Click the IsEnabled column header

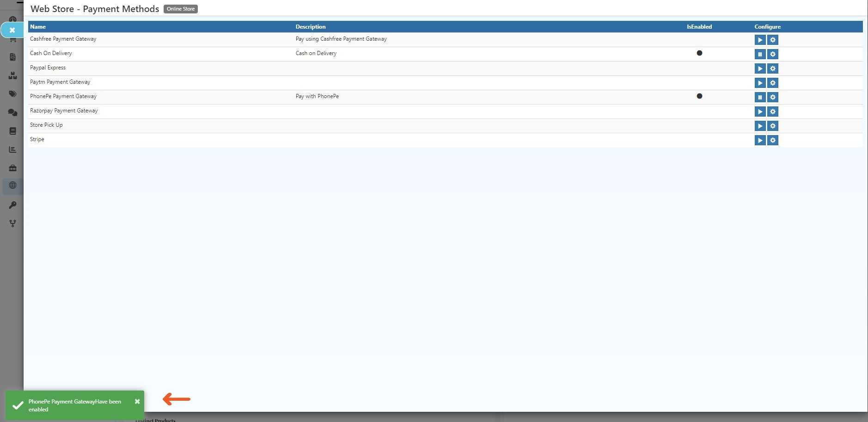tap(699, 27)
